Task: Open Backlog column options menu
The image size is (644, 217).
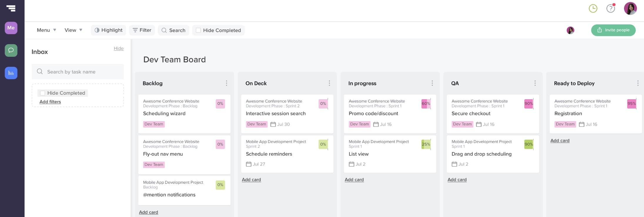Action: 226,83
